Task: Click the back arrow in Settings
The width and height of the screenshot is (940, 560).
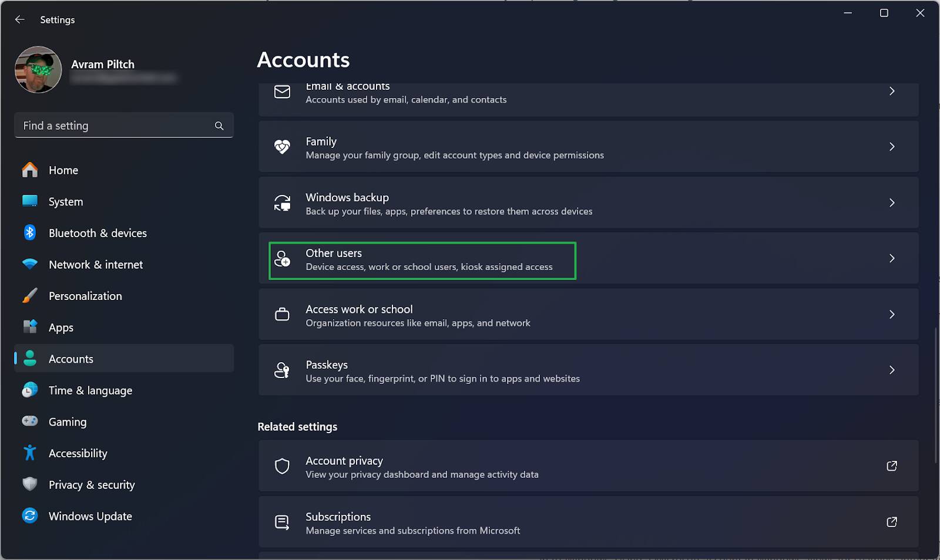Action: (19, 19)
